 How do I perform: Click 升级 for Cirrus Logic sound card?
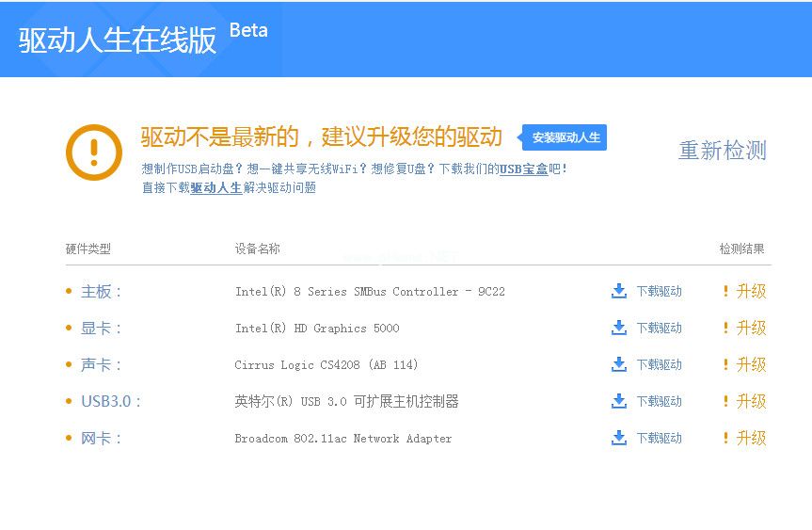(751, 364)
